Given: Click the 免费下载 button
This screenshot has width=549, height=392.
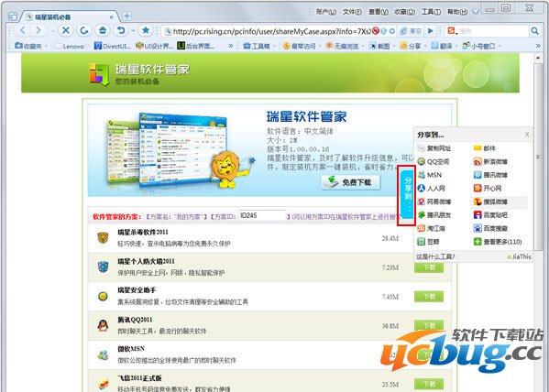Looking at the screenshot, I should [x=351, y=182].
